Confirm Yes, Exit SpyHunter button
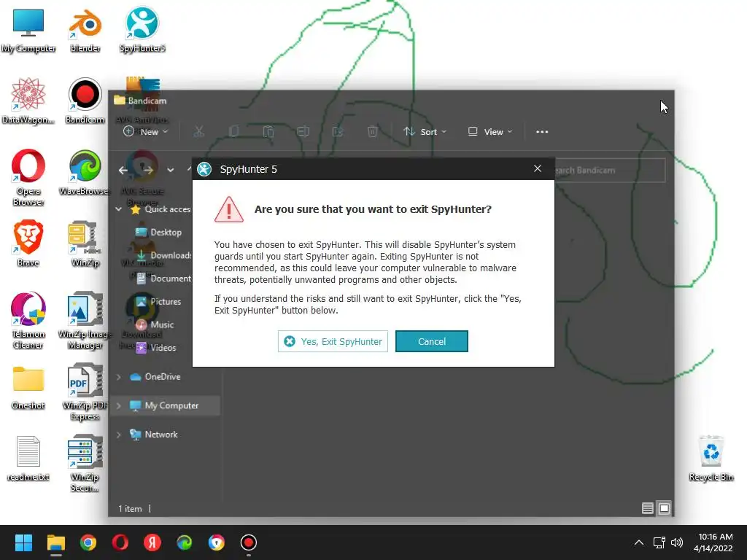The height and width of the screenshot is (560, 747). click(333, 341)
